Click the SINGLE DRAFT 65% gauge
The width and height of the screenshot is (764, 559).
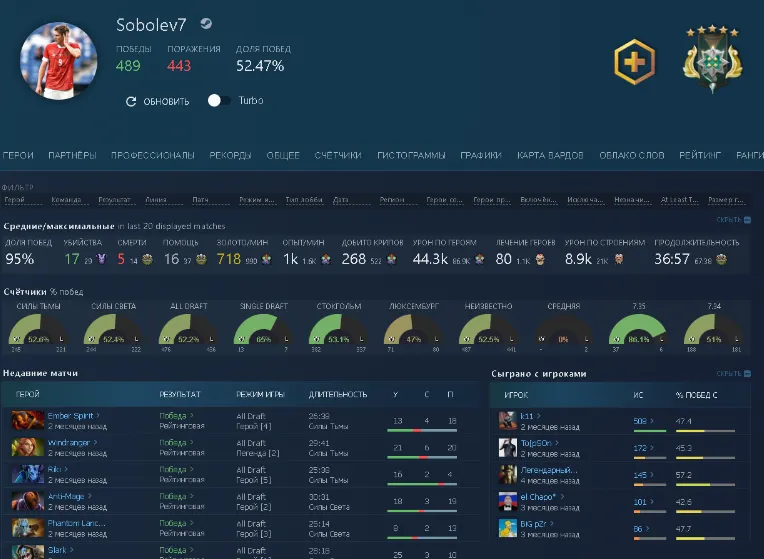(x=264, y=330)
